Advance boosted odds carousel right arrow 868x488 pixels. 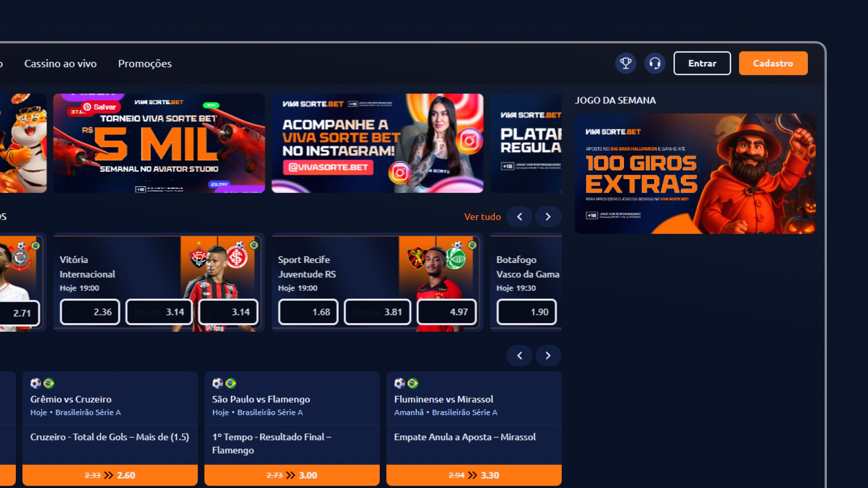click(548, 356)
